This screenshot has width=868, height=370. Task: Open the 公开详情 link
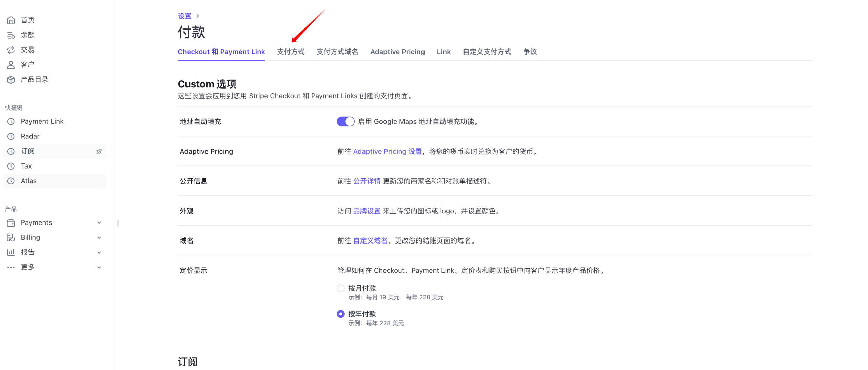[x=367, y=181]
